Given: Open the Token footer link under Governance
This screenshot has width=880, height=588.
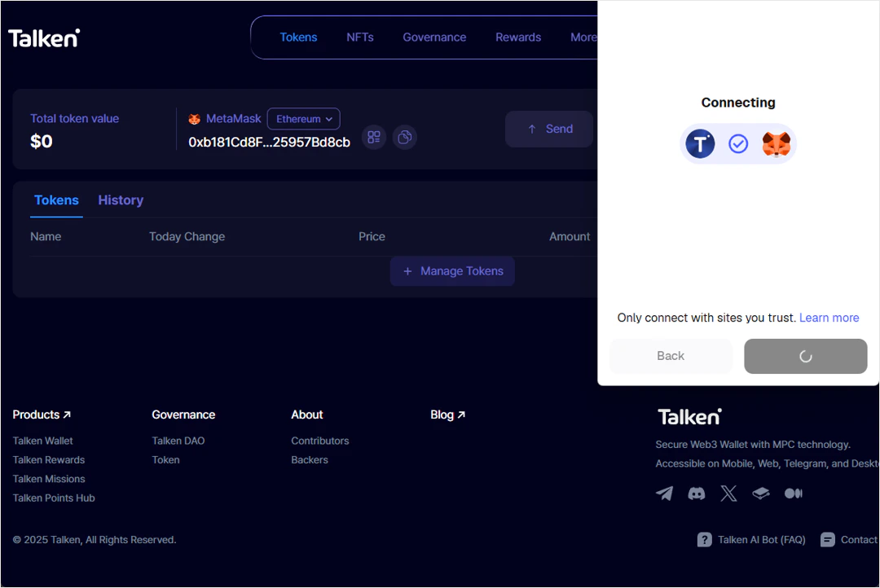Looking at the screenshot, I should tap(165, 460).
